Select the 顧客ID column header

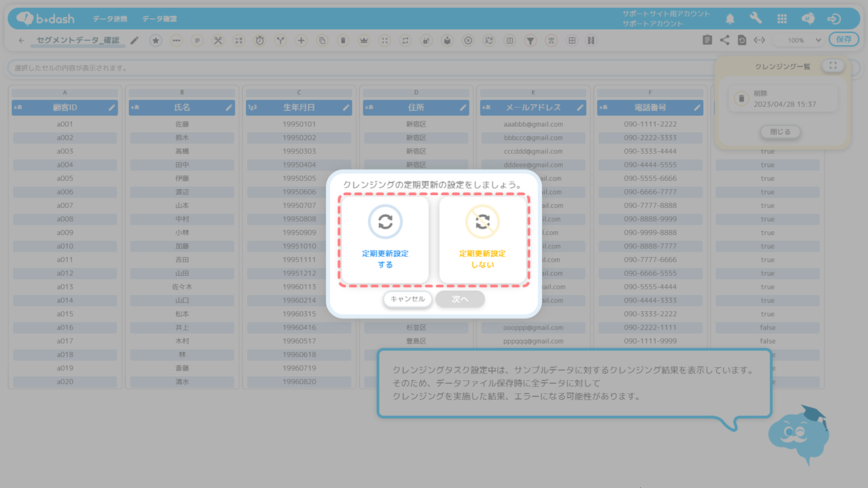(x=64, y=107)
